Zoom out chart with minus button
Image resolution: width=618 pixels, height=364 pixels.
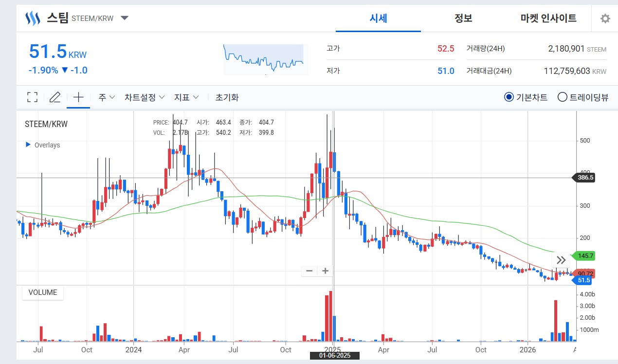tap(309, 271)
